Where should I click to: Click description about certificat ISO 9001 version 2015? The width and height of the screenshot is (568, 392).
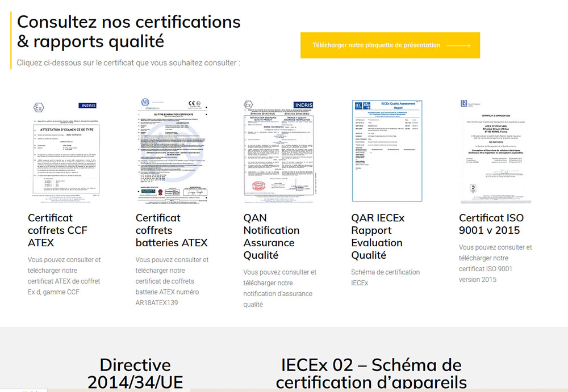point(495,263)
